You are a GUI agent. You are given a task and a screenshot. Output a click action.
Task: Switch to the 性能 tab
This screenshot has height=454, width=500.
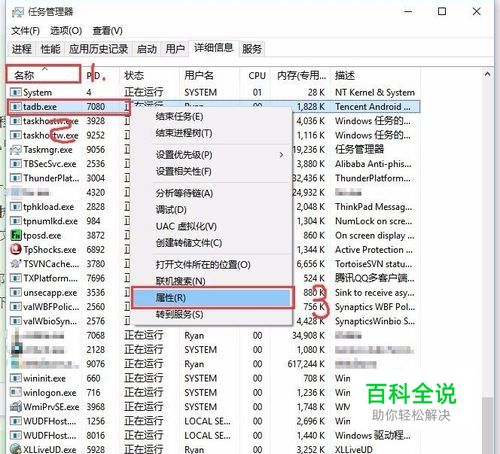click(x=51, y=49)
